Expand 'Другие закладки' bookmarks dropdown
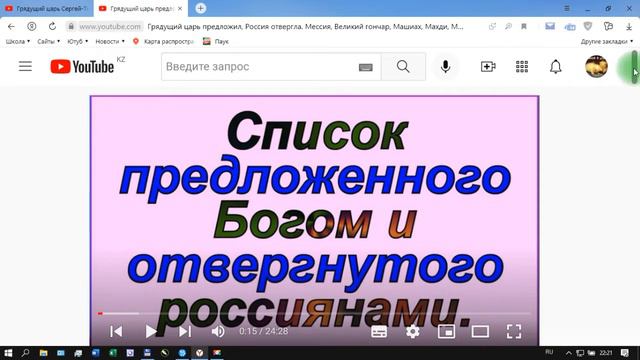The image size is (640, 360). pos(607,41)
